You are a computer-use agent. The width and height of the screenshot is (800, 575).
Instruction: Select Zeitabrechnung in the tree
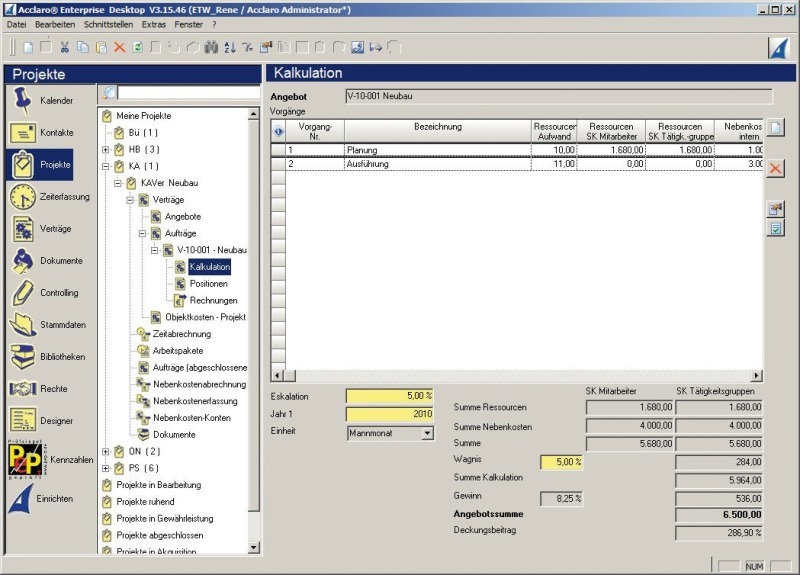point(182,334)
